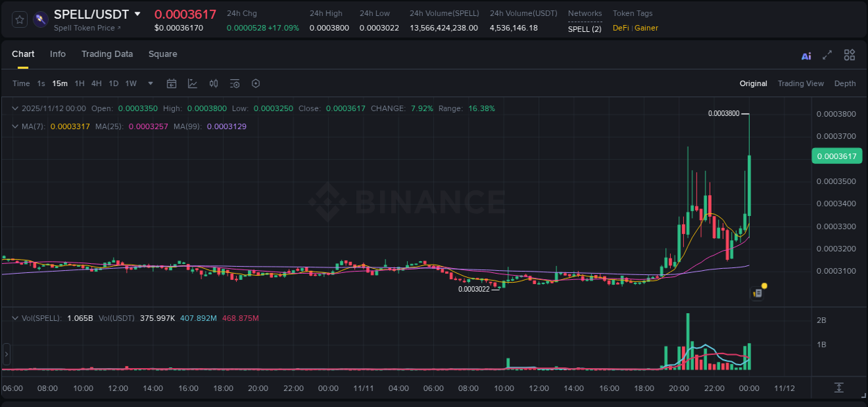
Task: Select the 1H timeframe
Action: click(78, 83)
